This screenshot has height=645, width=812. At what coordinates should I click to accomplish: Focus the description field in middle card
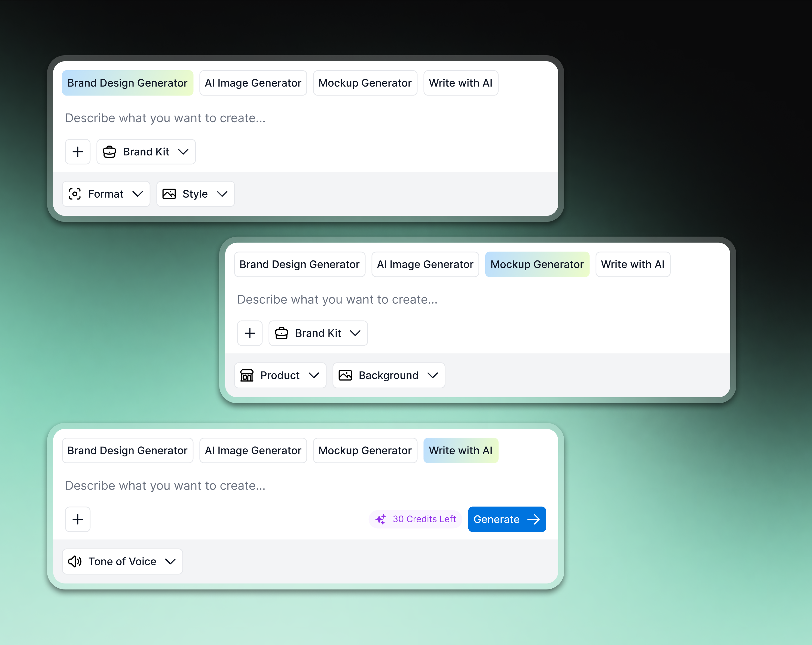click(477, 300)
